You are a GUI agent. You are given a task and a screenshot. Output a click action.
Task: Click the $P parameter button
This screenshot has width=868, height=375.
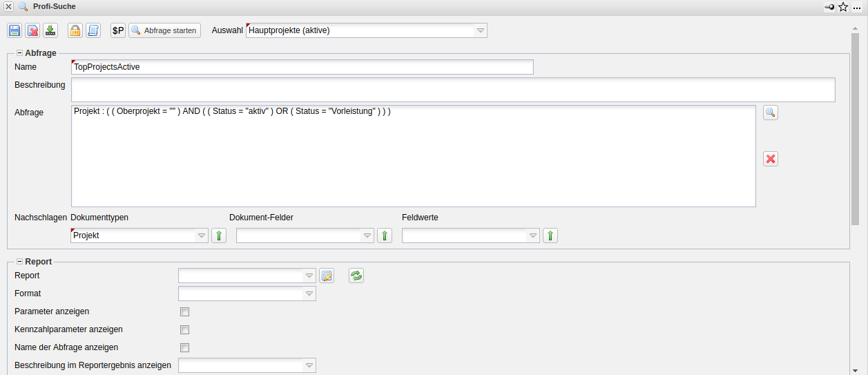pos(118,30)
